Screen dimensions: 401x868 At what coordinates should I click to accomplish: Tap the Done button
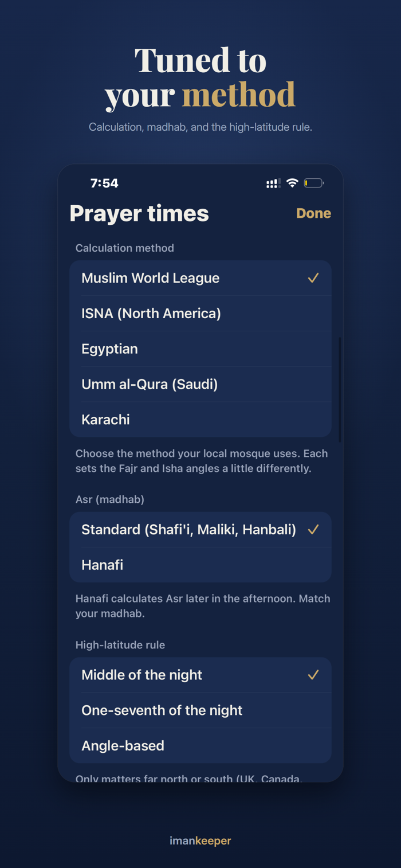tap(313, 213)
